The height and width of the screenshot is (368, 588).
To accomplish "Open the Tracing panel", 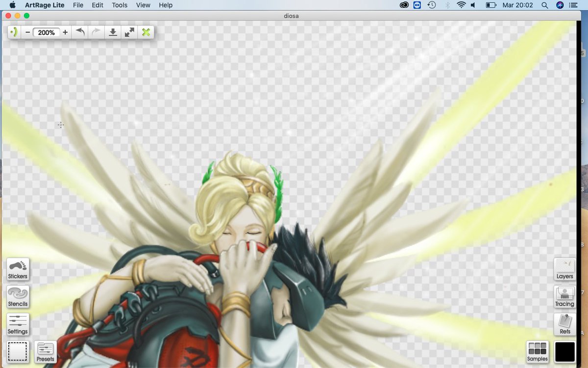I will pyautogui.click(x=564, y=297).
